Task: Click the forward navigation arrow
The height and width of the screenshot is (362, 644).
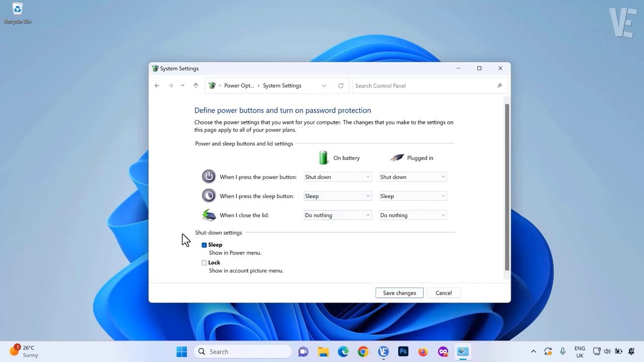Action: point(171,85)
